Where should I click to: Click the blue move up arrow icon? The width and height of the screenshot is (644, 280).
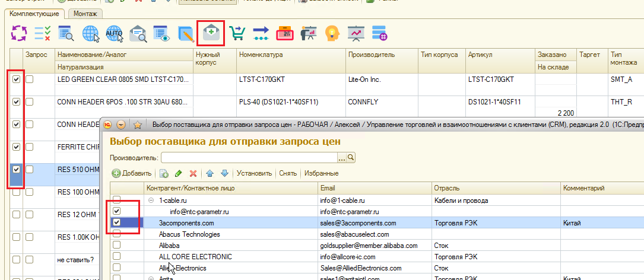pyautogui.click(x=210, y=173)
